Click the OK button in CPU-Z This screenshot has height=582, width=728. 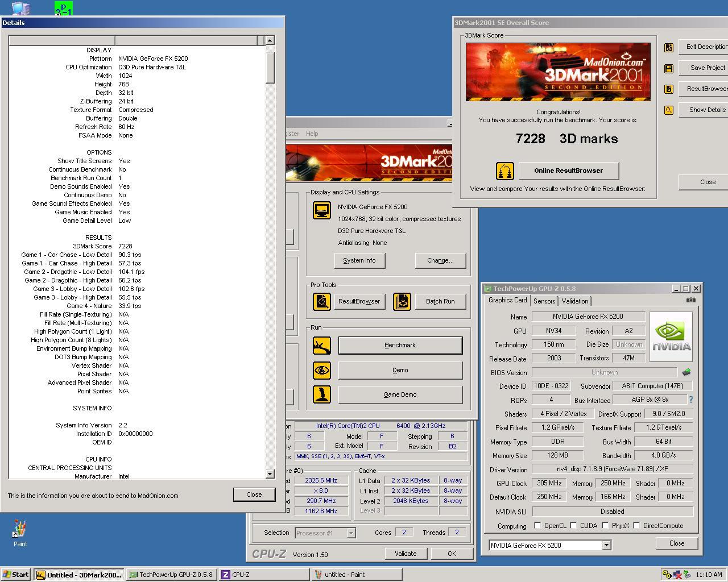tap(452, 554)
